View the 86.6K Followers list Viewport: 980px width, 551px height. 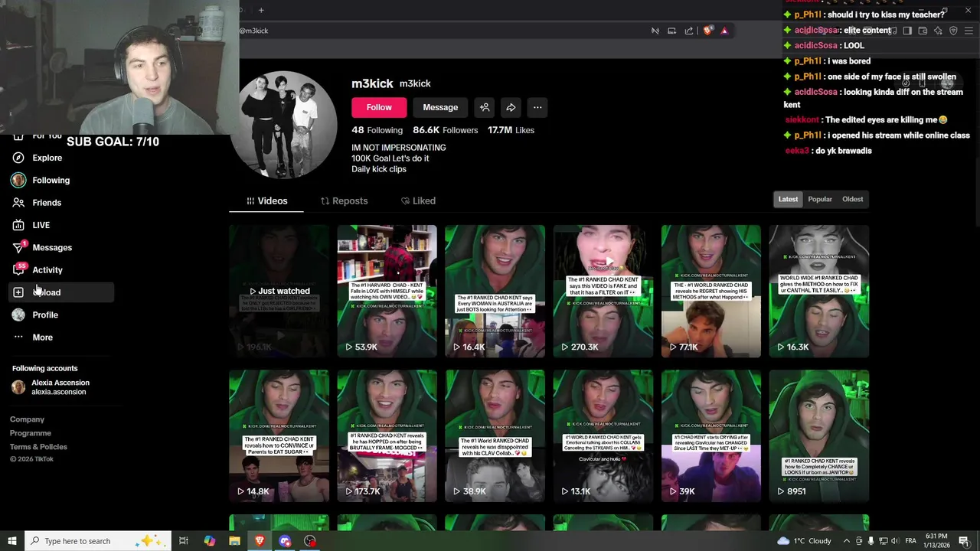(x=445, y=130)
